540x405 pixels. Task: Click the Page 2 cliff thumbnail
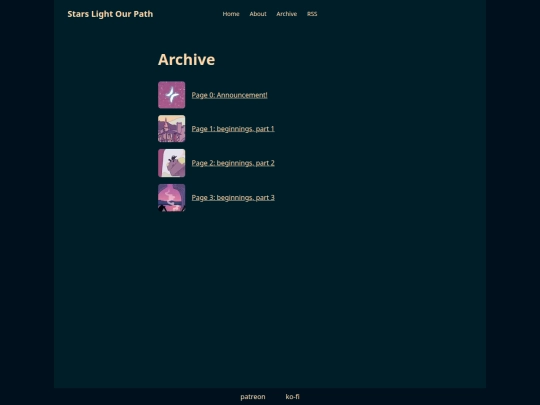click(172, 163)
